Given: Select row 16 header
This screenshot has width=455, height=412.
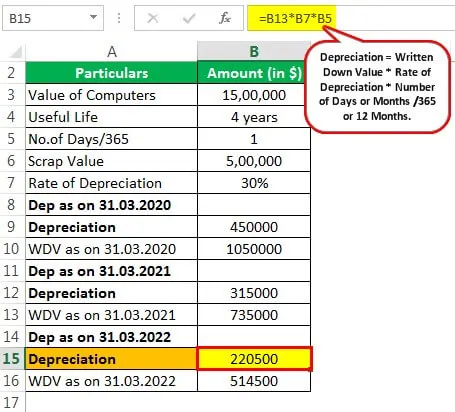Looking at the screenshot, I should pyautogui.click(x=12, y=381).
